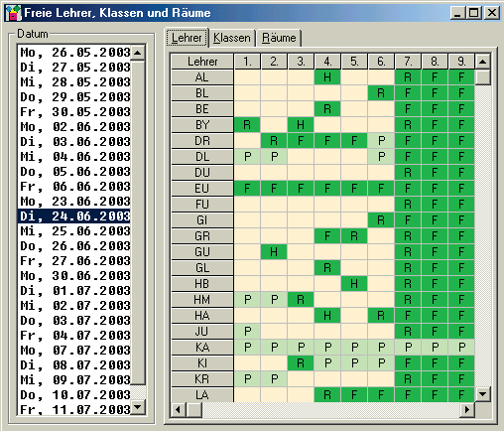Click the R cell for BL period 6
Screen dimensions: 504x431
point(381,93)
